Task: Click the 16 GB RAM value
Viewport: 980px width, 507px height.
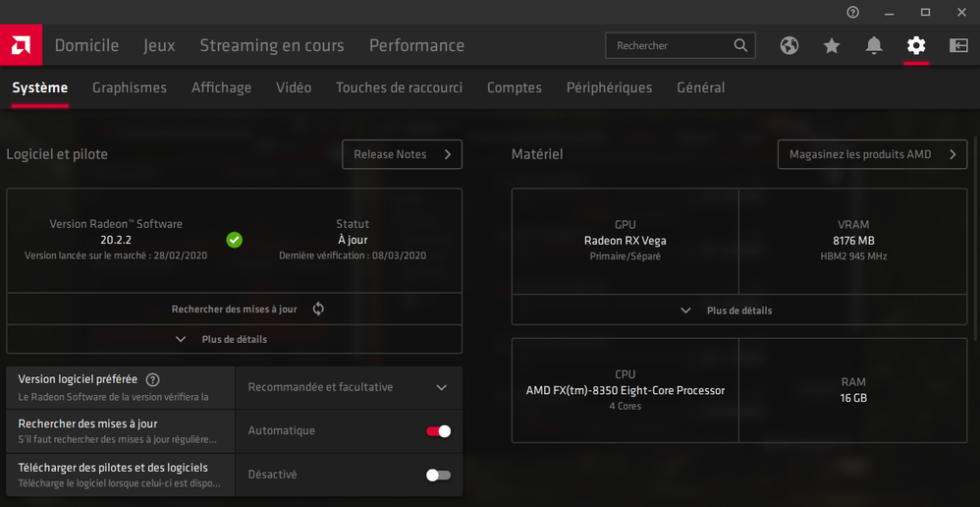Action: coord(853,398)
